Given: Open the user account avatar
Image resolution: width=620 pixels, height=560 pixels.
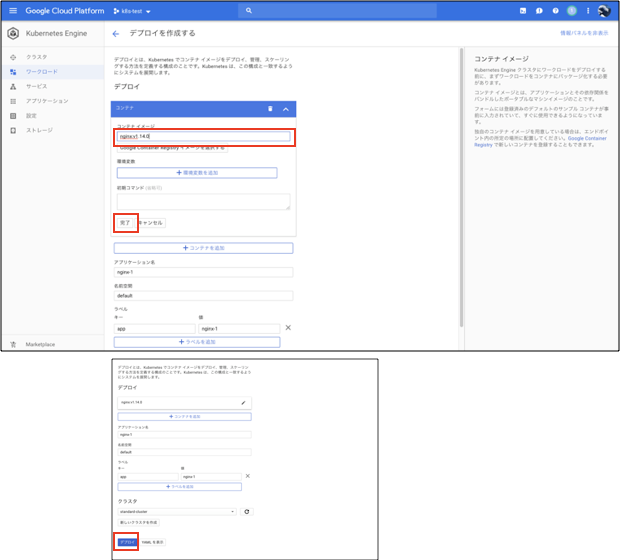Looking at the screenshot, I should [604, 11].
